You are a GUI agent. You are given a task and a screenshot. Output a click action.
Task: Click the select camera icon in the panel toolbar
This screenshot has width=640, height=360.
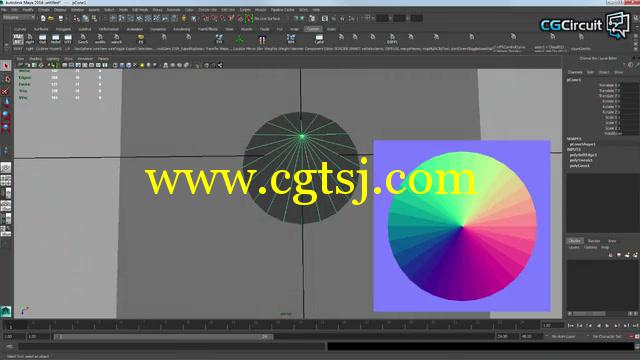coord(20,65)
